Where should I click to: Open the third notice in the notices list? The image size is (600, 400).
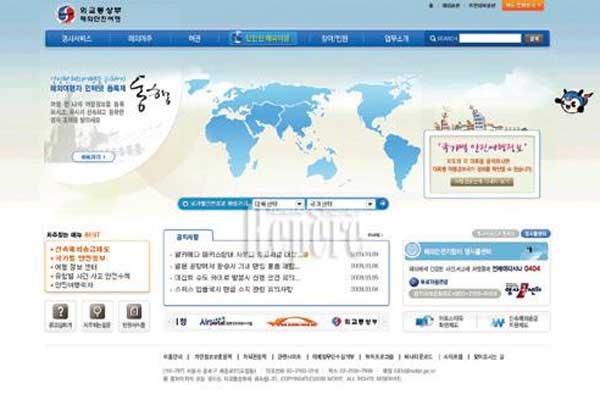pos(237,278)
